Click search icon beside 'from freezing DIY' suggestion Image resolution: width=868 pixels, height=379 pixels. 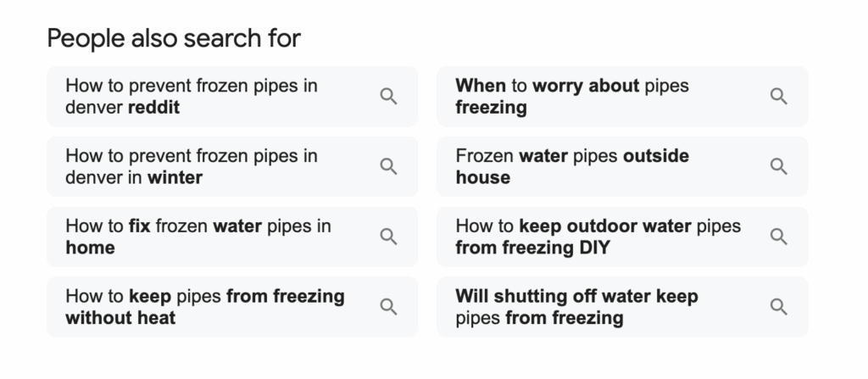click(x=778, y=237)
